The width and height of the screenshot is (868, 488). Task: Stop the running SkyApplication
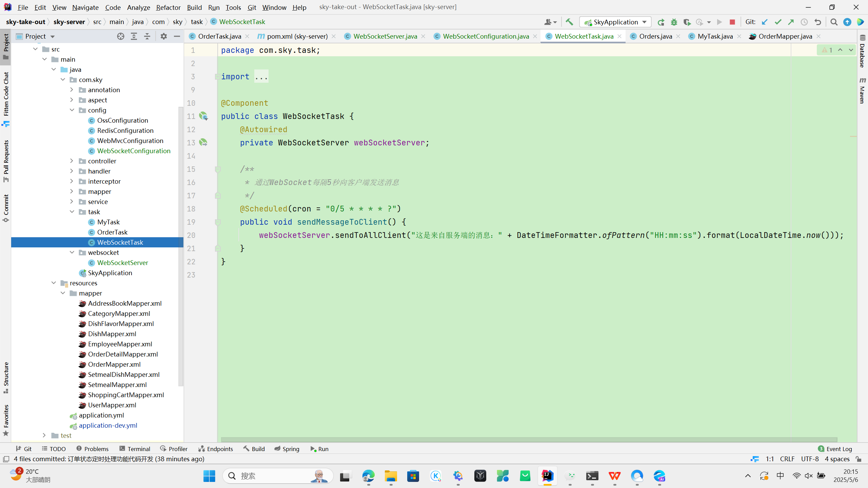point(732,22)
